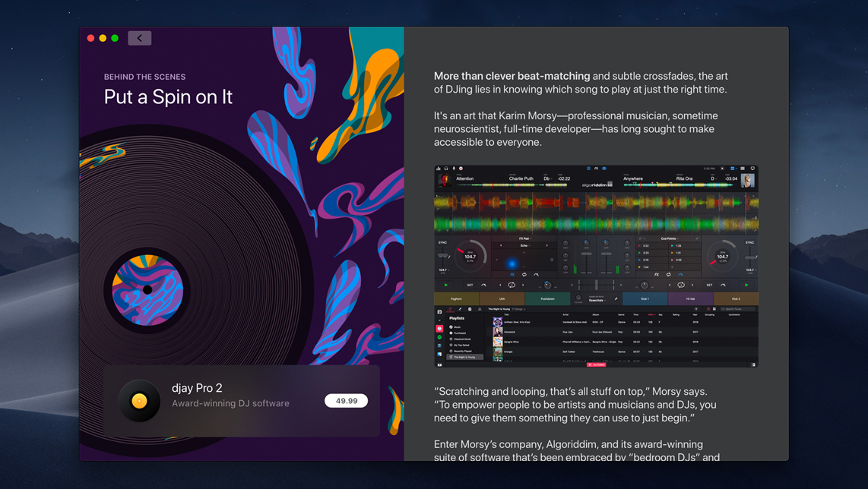
Task: Go back with the chevron button
Action: (140, 38)
